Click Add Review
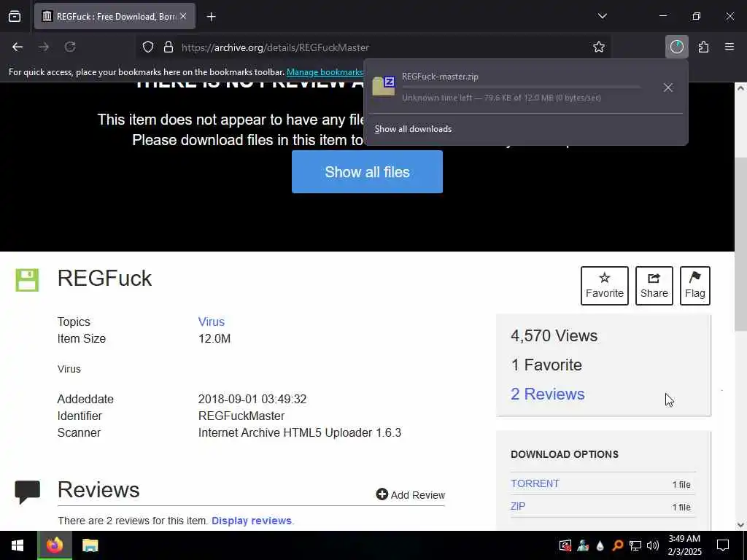The image size is (747, 560). pos(411,495)
